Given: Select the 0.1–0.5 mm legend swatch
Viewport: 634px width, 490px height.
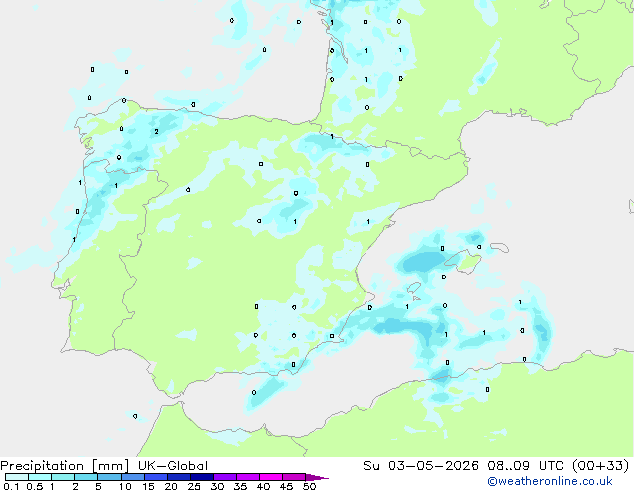Looking at the screenshot, I should point(17,477).
